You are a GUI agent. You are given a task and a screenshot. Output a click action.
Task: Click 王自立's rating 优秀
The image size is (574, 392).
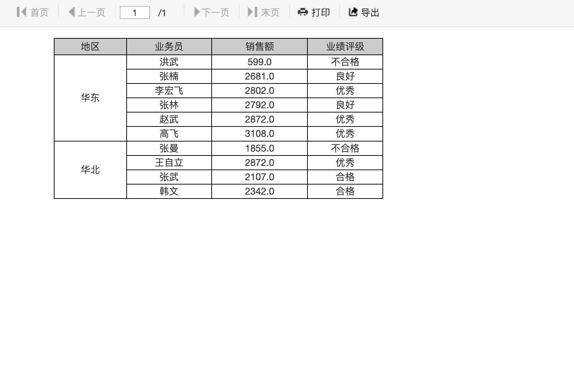[345, 163]
